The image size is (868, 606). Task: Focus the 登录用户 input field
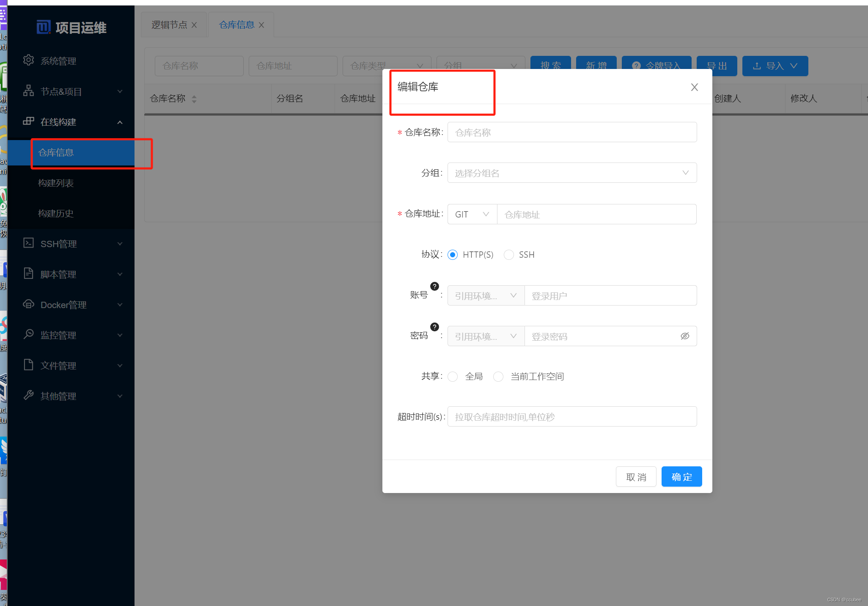[610, 295]
